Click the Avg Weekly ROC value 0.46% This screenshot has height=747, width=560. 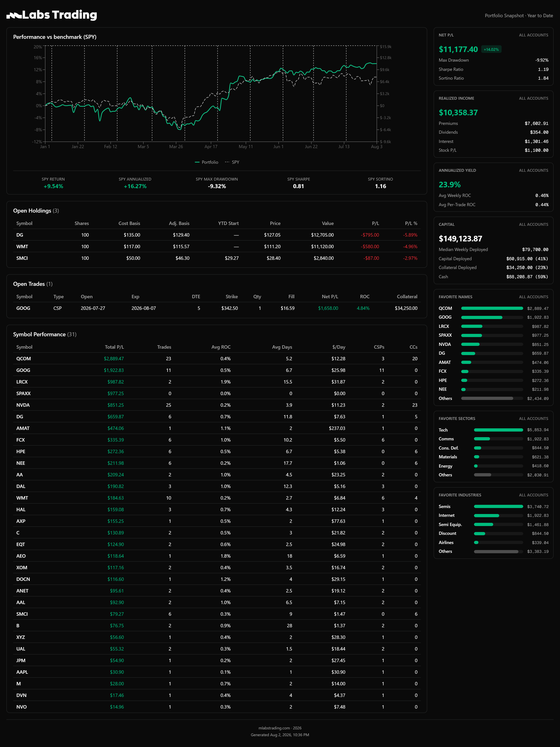542,195
